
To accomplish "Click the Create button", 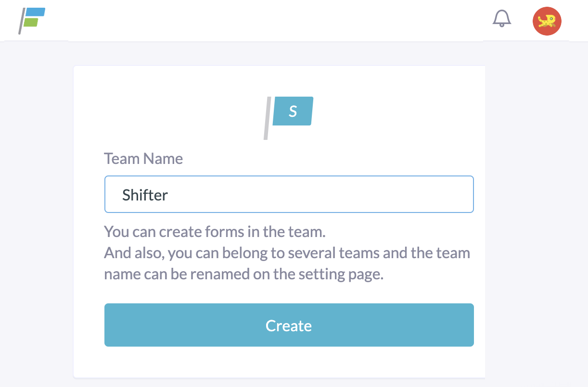I will click(289, 325).
